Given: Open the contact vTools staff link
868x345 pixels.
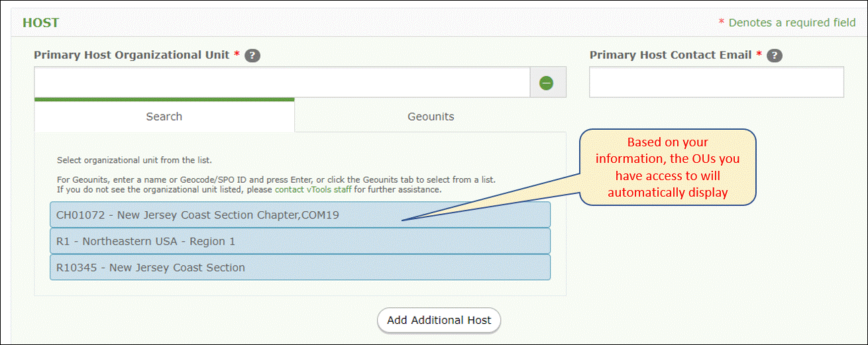Looking at the screenshot, I should pyautogui.click(x=313, y=189).
